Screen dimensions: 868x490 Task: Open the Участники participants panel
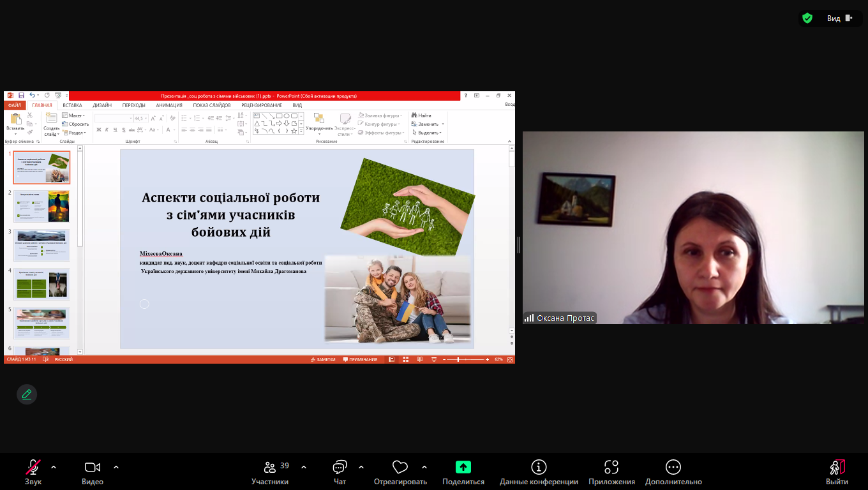270,467
